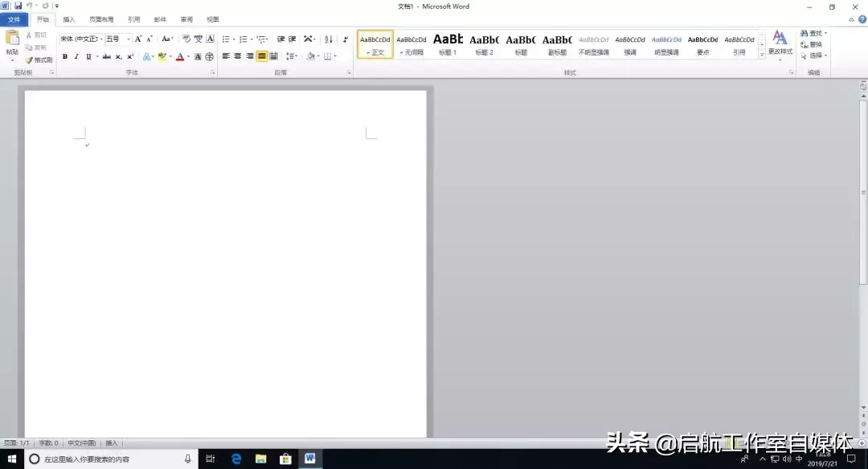868x469 pixels.
Task: Open the font color red swatch dropdown
Action: tap(188, 56)
